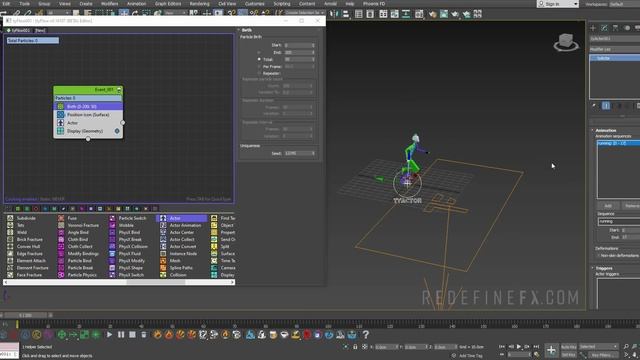Open the Graph Editors menu
The height and width of the screenshot is (360, 640).
click(x=168, y=4)
